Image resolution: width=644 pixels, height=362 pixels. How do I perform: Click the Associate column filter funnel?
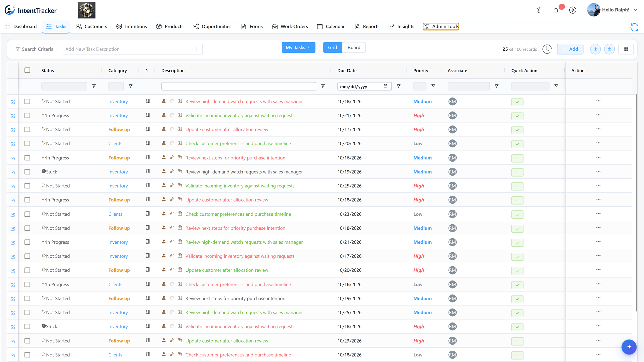pyautogui.click(x=497, y=86)
